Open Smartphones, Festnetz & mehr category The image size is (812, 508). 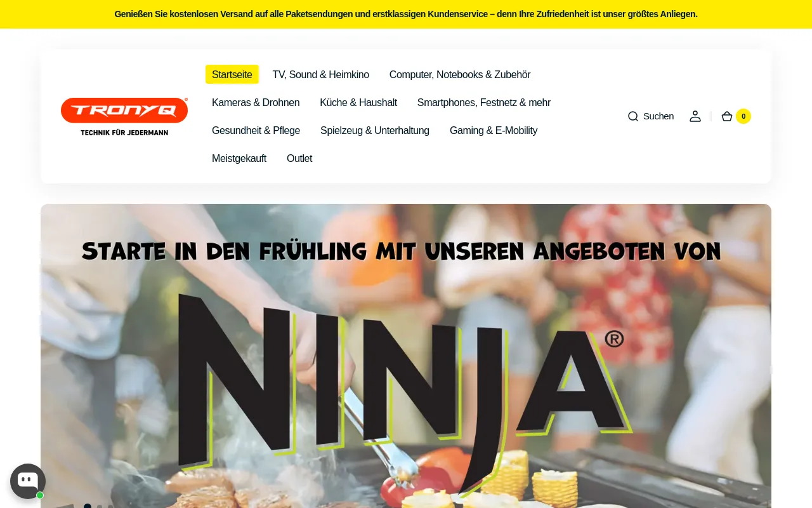pos(484,102)
